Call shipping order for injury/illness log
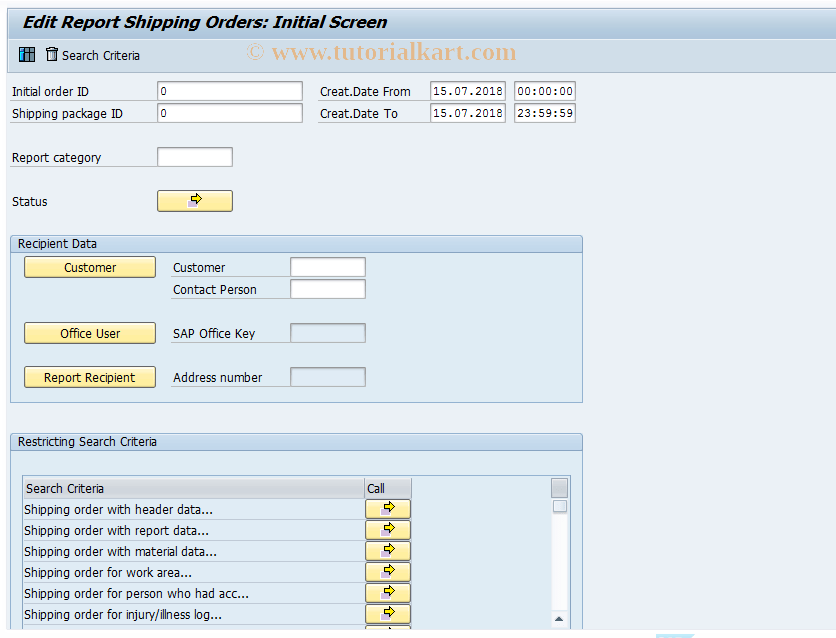This screenshot has width=836, height=638. [387, 613]
